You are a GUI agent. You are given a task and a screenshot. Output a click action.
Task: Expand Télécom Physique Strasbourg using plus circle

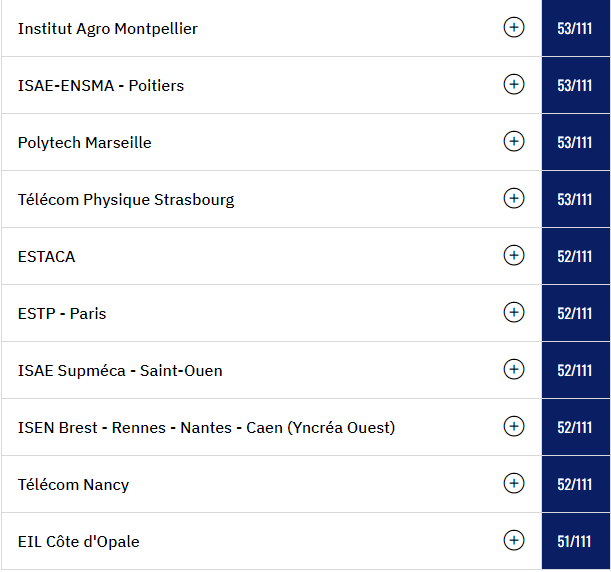[514, 198]
